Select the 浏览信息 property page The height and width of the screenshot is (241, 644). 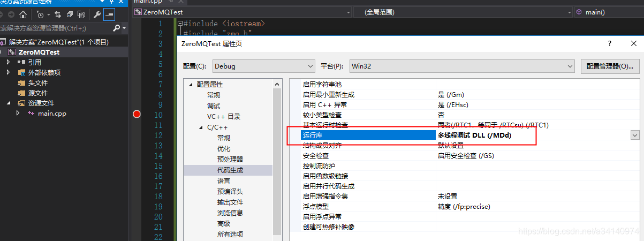point(230,213)
